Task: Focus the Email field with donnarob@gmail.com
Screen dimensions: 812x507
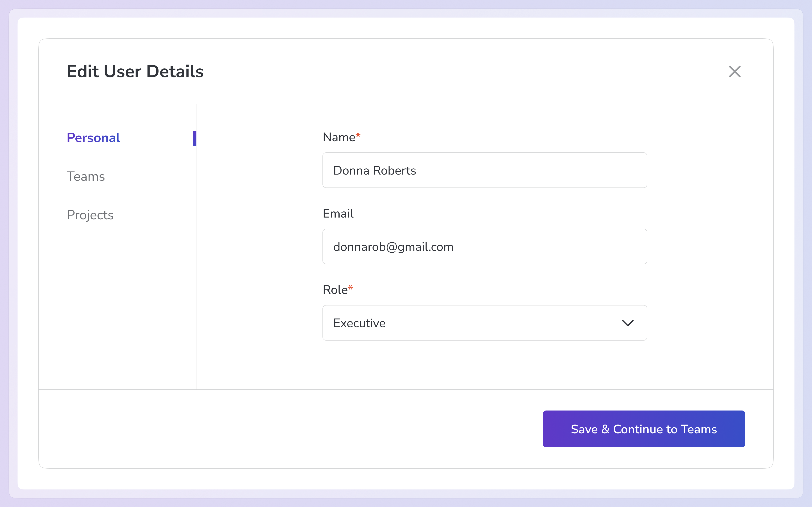Action: coord(484,247)
